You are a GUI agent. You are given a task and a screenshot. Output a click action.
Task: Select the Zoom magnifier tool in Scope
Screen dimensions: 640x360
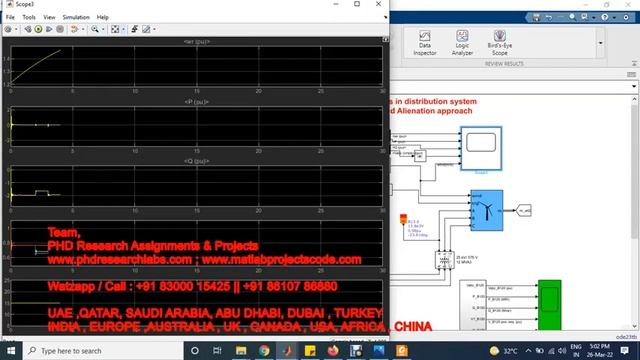point(95,29)
